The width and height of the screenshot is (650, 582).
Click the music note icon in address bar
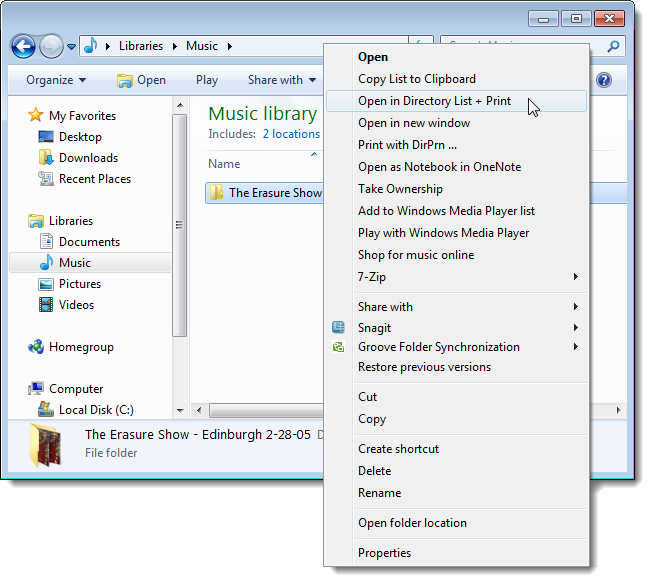[x=91, y=46]
